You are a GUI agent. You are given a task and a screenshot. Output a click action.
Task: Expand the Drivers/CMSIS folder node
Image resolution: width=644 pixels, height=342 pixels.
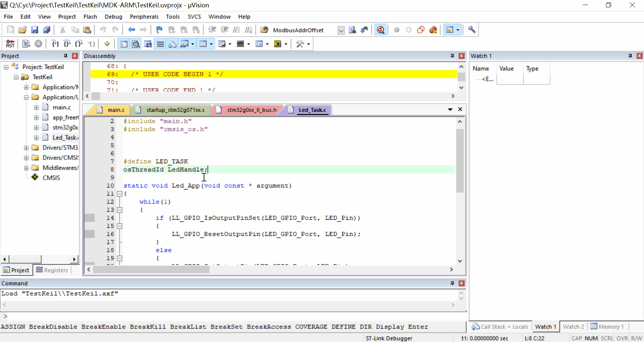pyautogui.click(x=26, y=158)
